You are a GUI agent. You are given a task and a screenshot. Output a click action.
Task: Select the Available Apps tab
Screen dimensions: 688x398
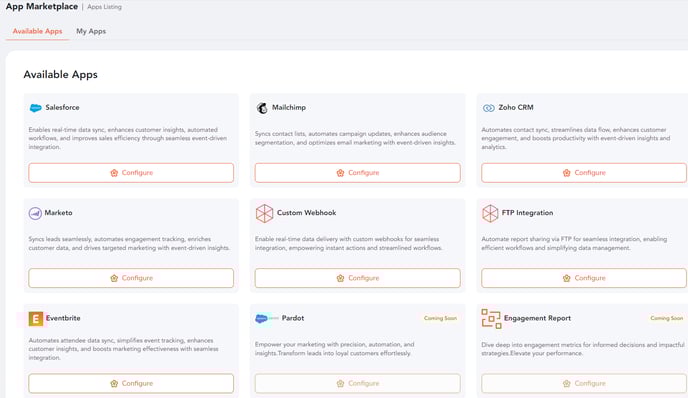37,31
